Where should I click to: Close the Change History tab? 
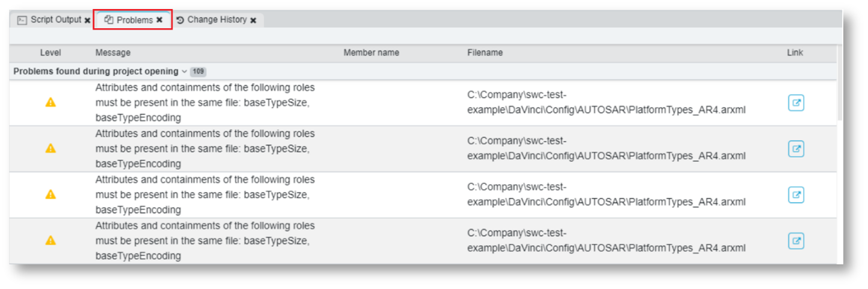[x=253, y=20]
